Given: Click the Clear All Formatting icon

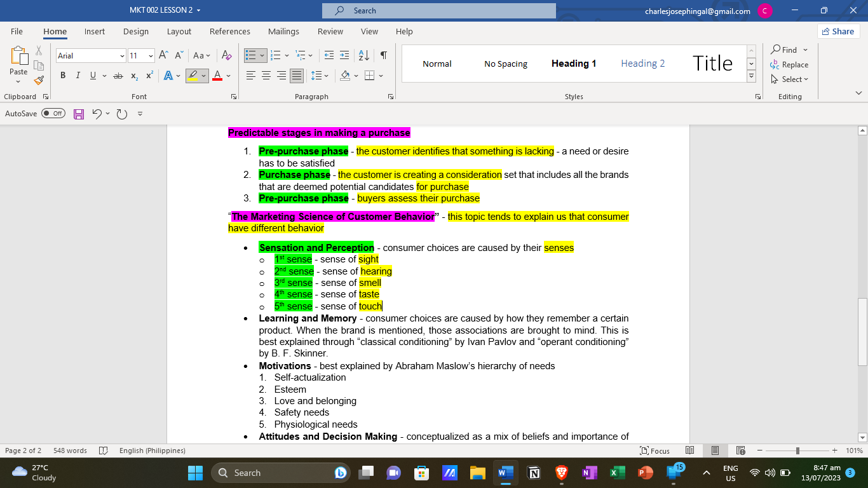Looking at the screenshot, I should [x=226, y=55].
